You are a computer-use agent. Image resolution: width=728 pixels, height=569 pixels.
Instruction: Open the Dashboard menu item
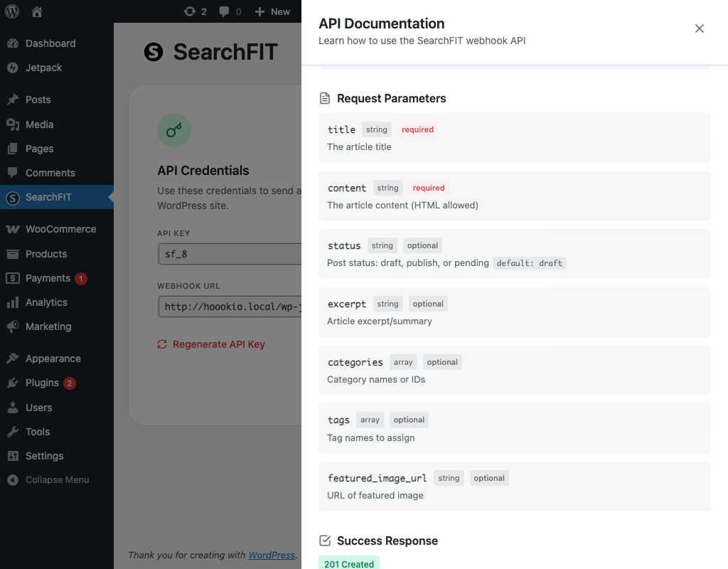[50, 43]
